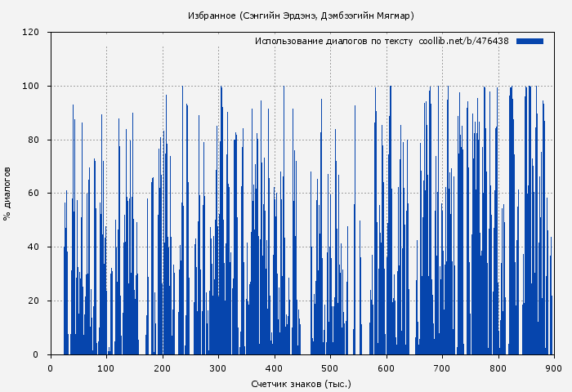This screenshot has height=392, width=572.
Task: Click the 200 tick on the horizontal axis
Action: (163, 368)
